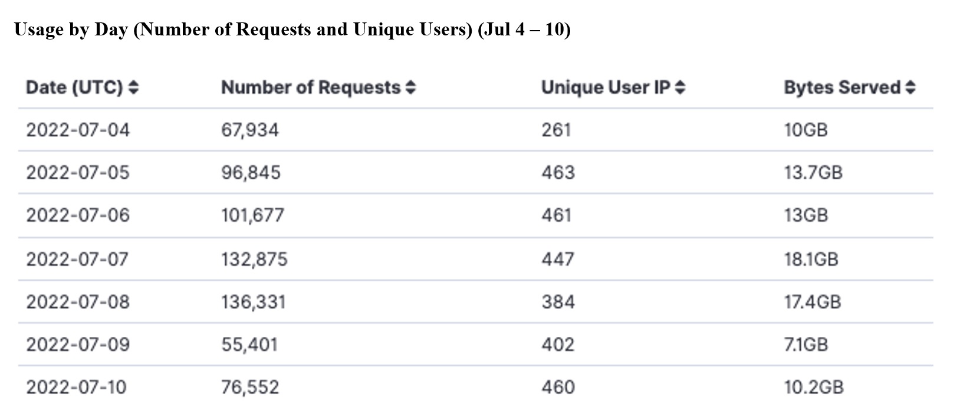
Task: Select the 2022-07-10 date cell
Action: pos(76,387)
